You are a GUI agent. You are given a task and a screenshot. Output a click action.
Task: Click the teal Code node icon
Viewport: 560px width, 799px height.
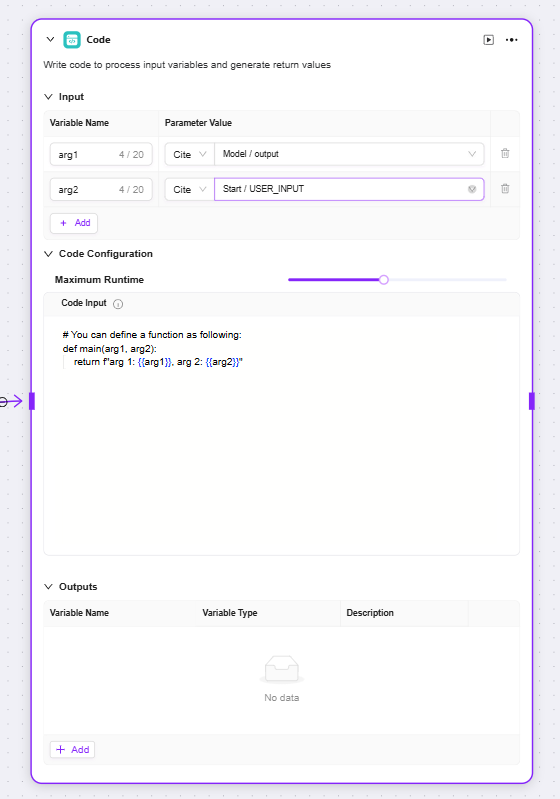[x=72, y=40]
